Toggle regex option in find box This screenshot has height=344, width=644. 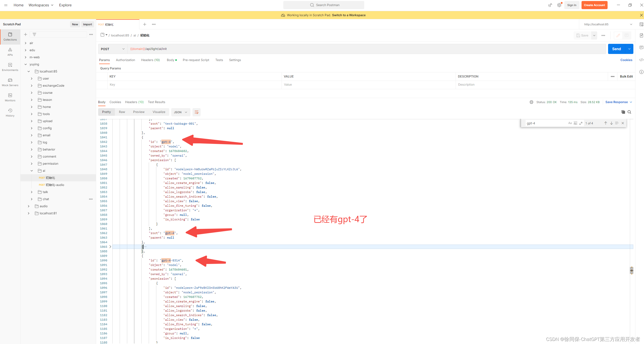click(581, 123)
